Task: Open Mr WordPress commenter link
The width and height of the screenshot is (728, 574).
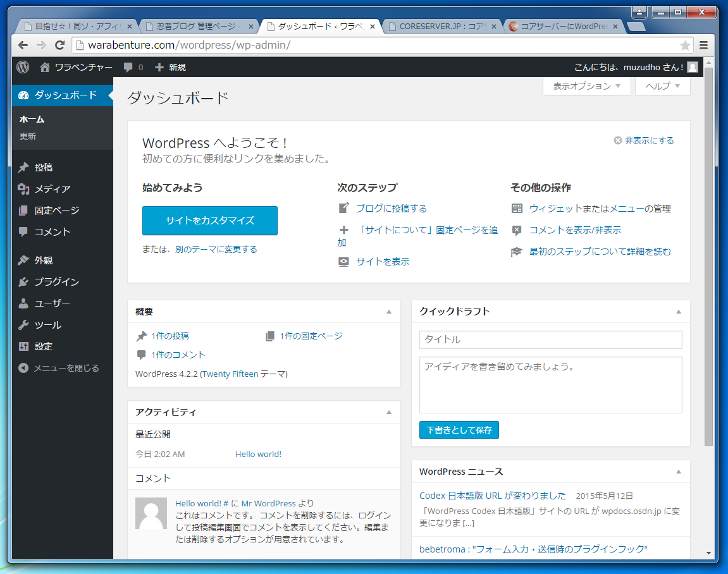Action: tap(268, 503)
